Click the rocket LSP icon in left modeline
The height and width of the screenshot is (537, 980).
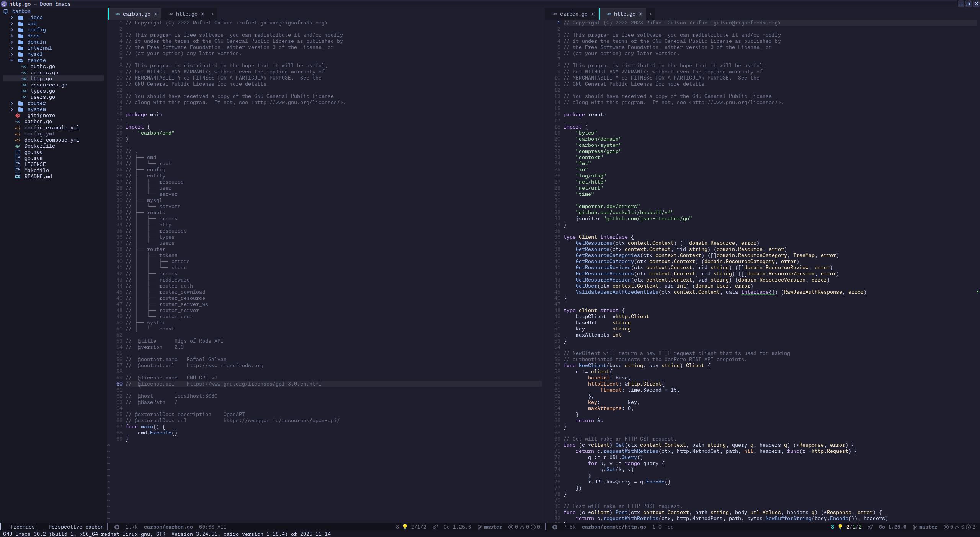tap(435, 527)
